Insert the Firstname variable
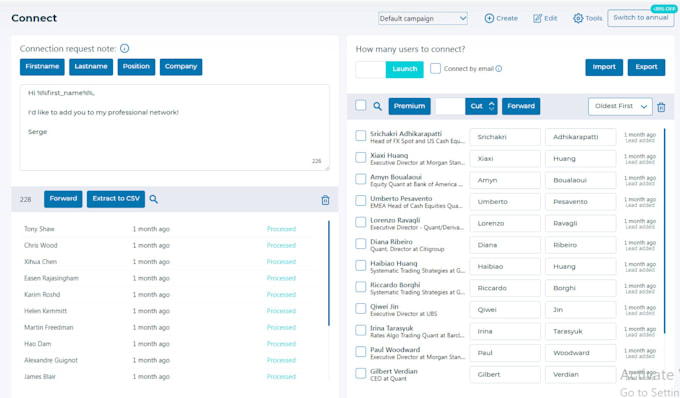This screenshot has width=680, height=398. tap(42, 67)
